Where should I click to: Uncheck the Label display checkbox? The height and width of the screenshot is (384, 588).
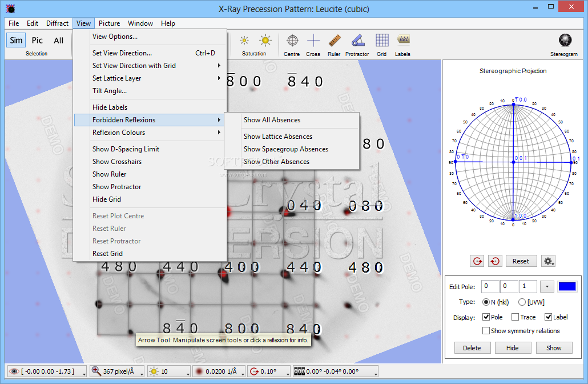tap(548, 317)
